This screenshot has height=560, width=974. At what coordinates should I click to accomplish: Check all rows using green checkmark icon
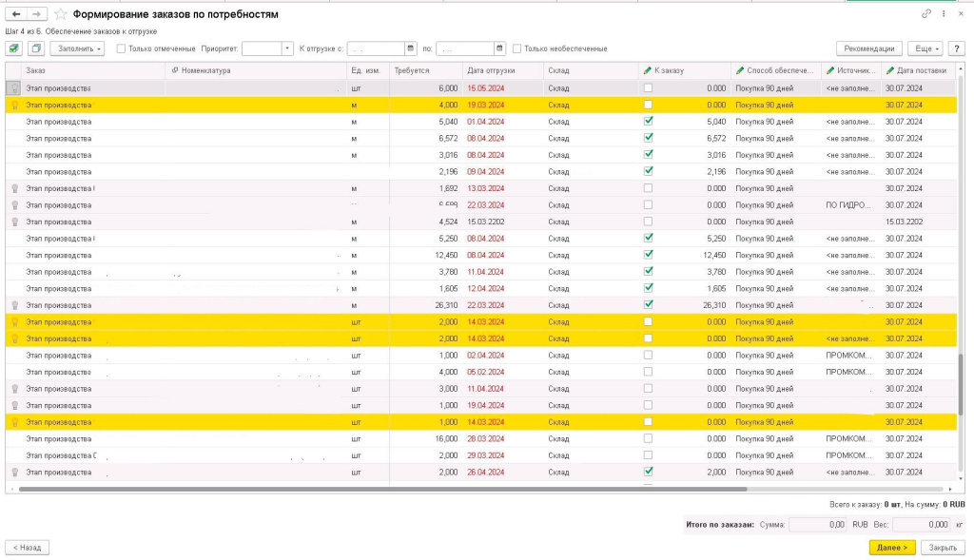[x=14, y=48]
